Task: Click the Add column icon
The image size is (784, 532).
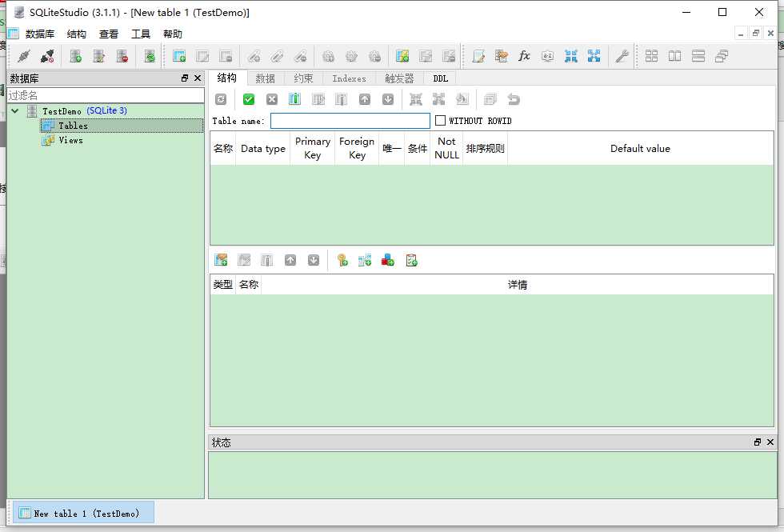Action: pos(294,99)
